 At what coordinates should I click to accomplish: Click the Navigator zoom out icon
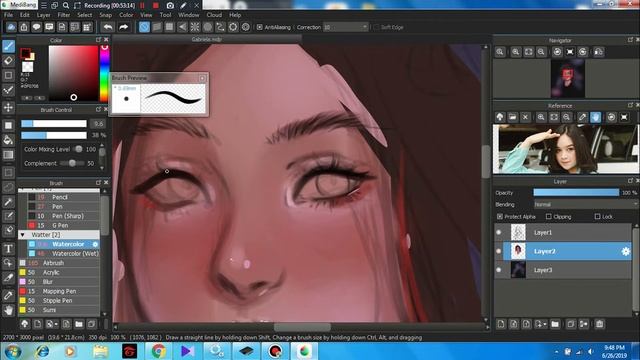[x=541, y=52]
